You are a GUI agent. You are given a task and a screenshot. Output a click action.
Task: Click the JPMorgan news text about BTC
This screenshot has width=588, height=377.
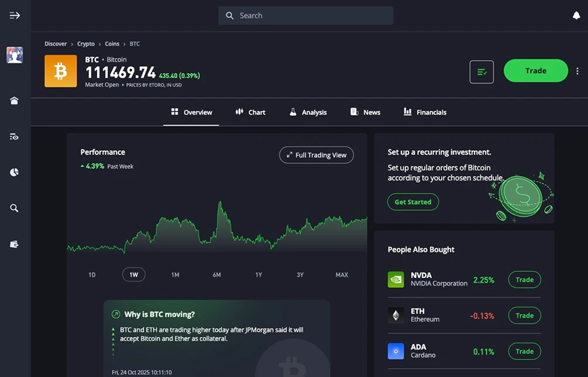tap(211, 334)
